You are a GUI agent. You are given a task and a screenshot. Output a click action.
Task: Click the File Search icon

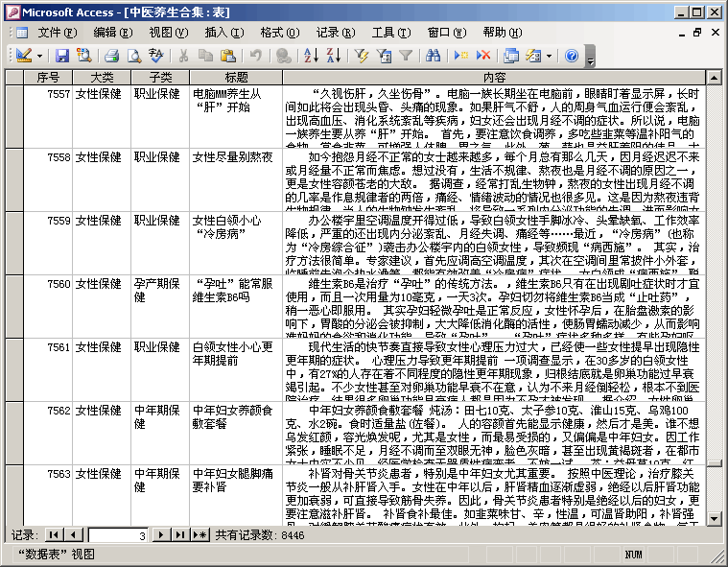coord(84,56)
